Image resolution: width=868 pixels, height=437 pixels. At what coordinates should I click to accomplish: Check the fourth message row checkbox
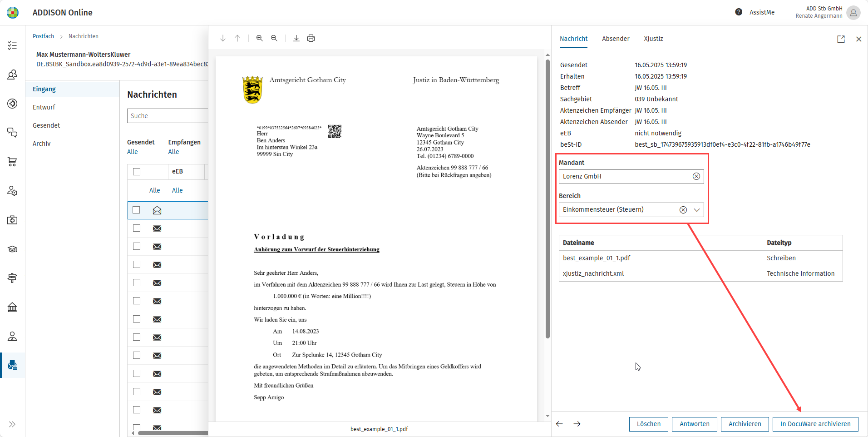pos(137,264)
